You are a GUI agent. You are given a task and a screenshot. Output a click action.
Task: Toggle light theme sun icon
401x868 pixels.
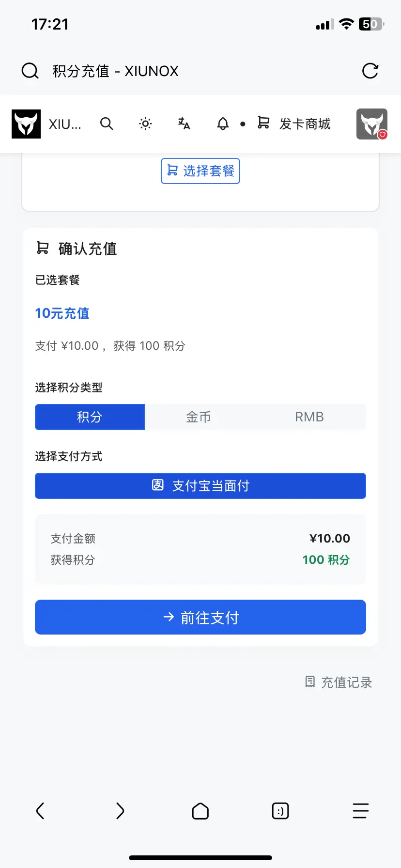145,124
